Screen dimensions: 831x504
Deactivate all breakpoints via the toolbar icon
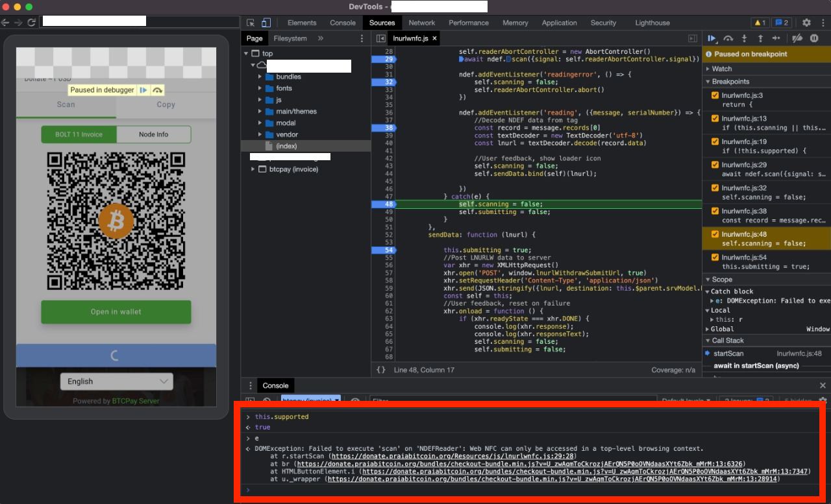pyautogui.click(x=799, y=38)
